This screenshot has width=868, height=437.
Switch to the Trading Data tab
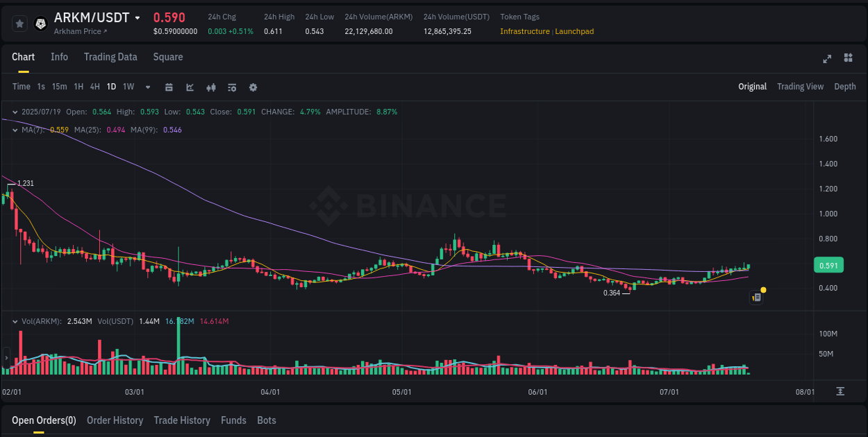[110, 57]
